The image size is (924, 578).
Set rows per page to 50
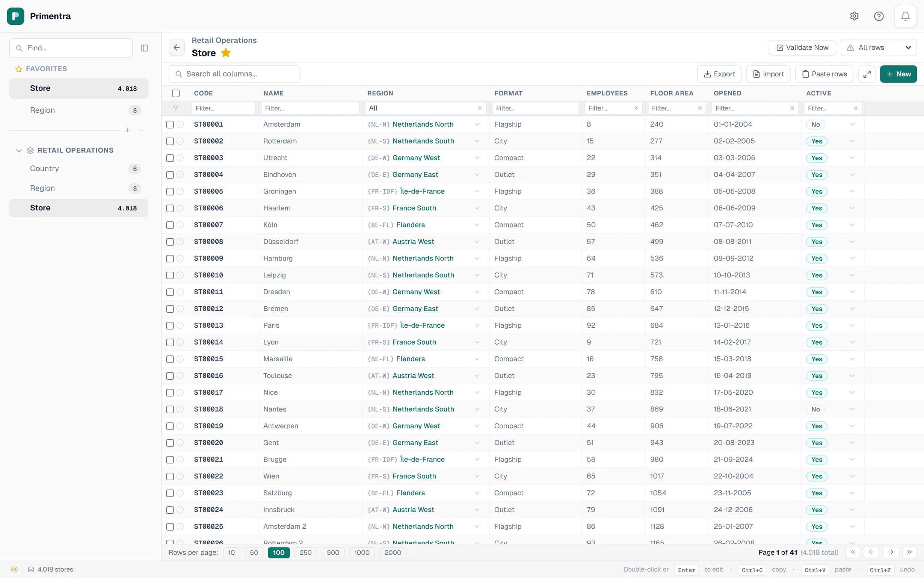pyautogui.click(x=254, y=552)
